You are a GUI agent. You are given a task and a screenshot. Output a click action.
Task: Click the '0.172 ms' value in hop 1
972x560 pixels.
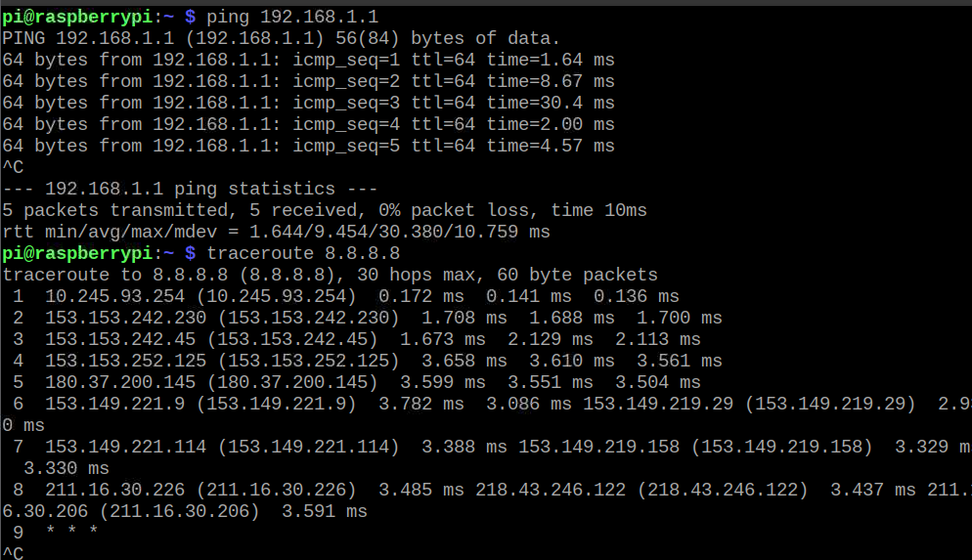[420, 296]
